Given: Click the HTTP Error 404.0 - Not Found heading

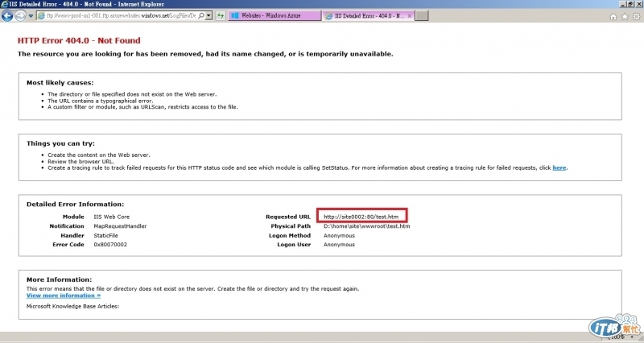Looking at the screenshot, I should (79, 40).
